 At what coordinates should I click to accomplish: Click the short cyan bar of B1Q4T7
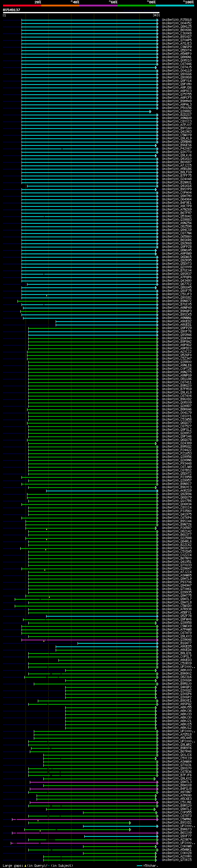tap(118, 643)
